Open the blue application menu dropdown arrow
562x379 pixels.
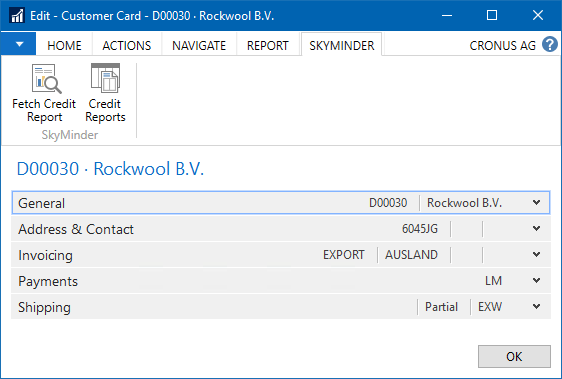pyautogui.click(x=19, y=44)
